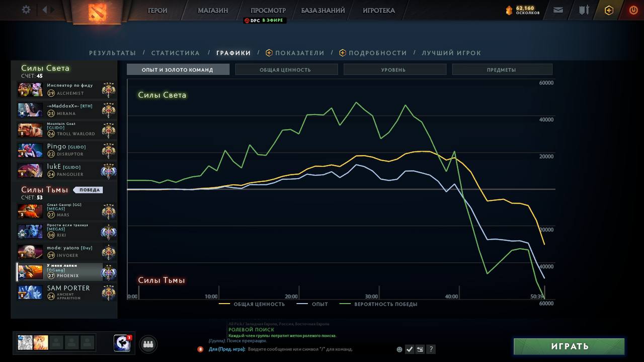This screenshot has height=362, width=644.
Task: Open the emoticon smiley picker in chat
Action: 399,349
